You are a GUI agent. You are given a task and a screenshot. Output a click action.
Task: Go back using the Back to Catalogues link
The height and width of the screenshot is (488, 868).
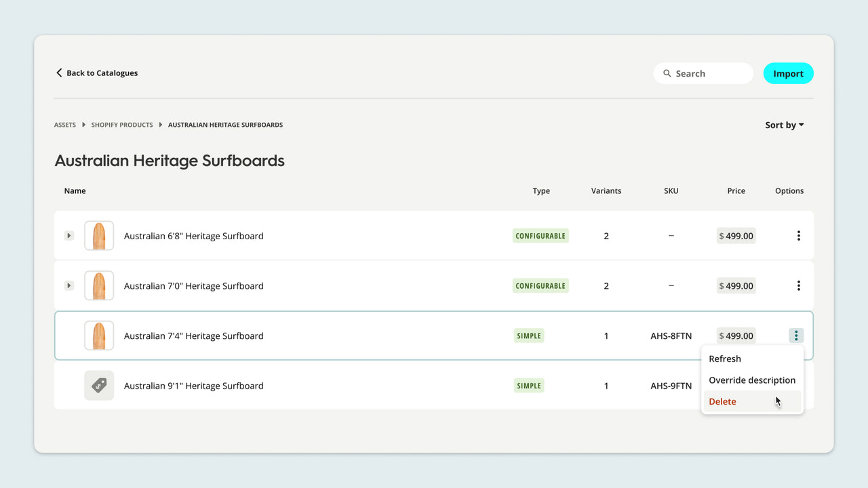click(101, 73)
